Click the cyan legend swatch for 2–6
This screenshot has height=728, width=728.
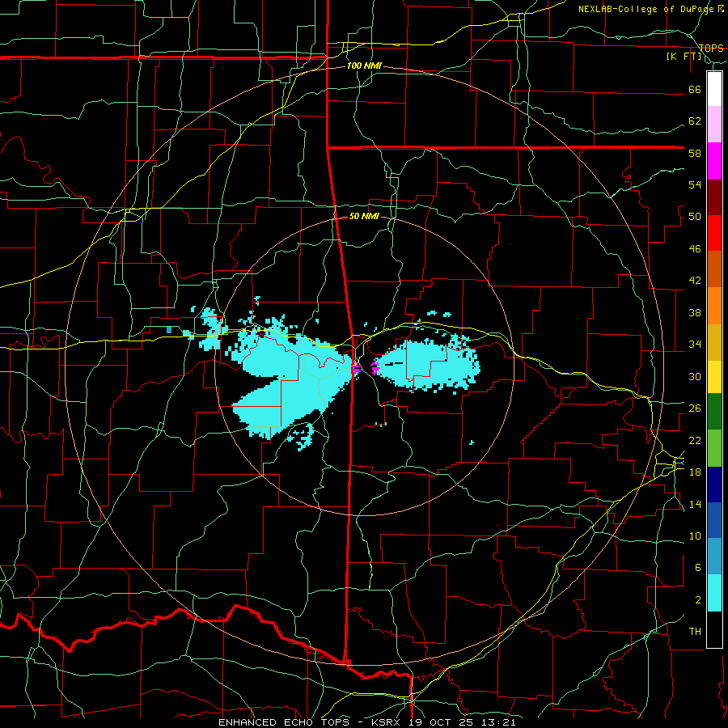tap(714, 593)
